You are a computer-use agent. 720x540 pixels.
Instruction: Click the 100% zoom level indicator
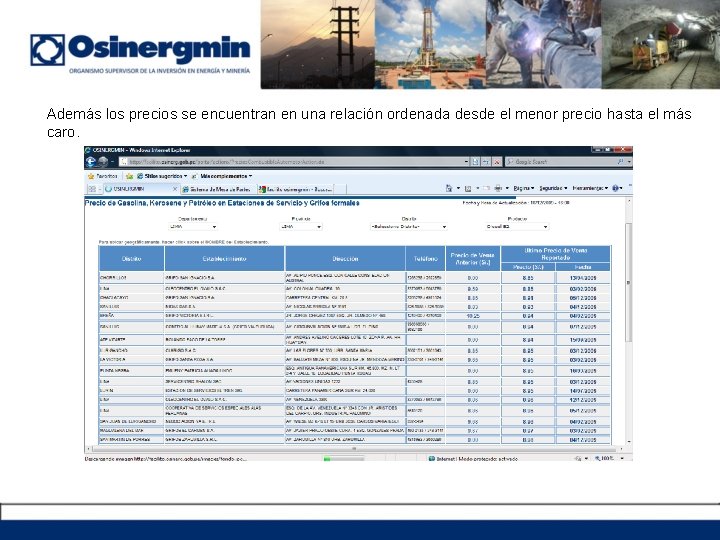pos(605,458)
